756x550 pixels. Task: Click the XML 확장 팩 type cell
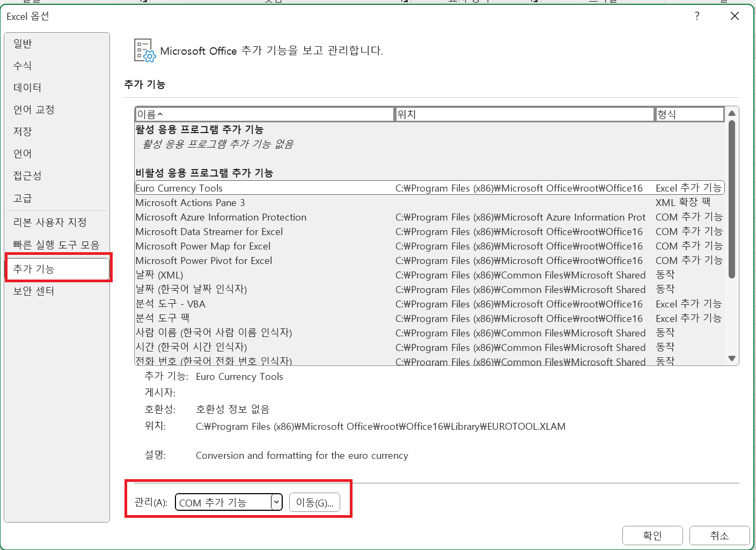coord(683,203)
